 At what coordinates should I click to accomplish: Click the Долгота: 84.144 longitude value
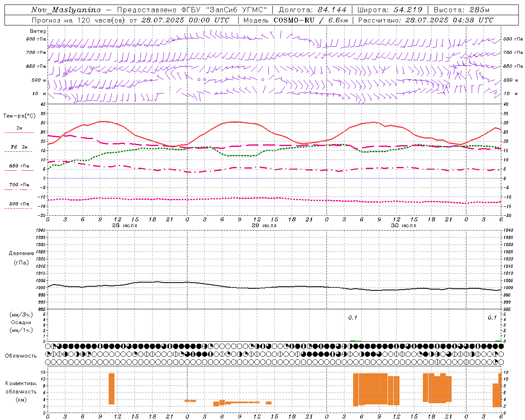click(313, 10)
